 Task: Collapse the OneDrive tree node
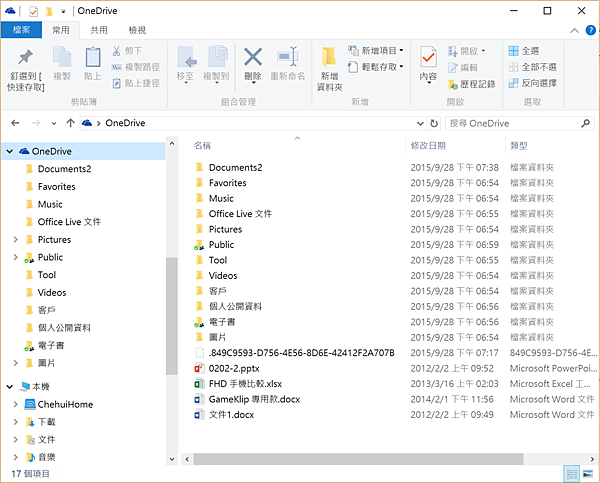[10, 152]
